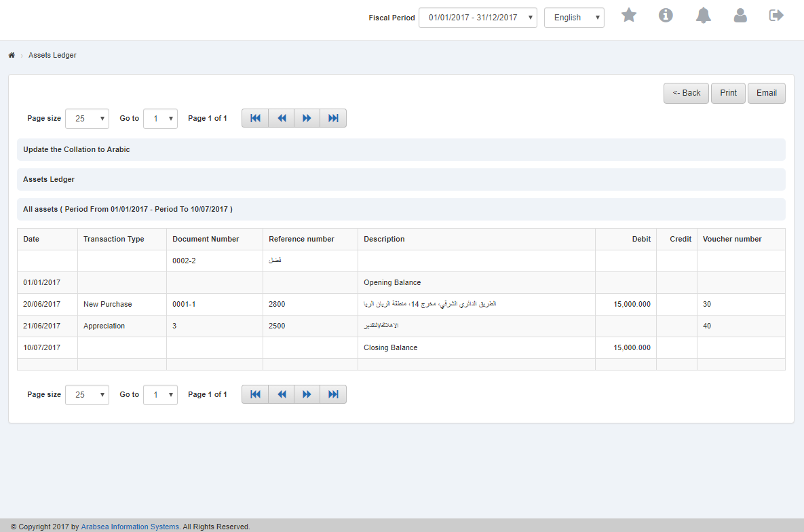The height and width of the screenshot is (532, 804).
Task: Open the Go to page dropdown
Action: pos(160,118)
